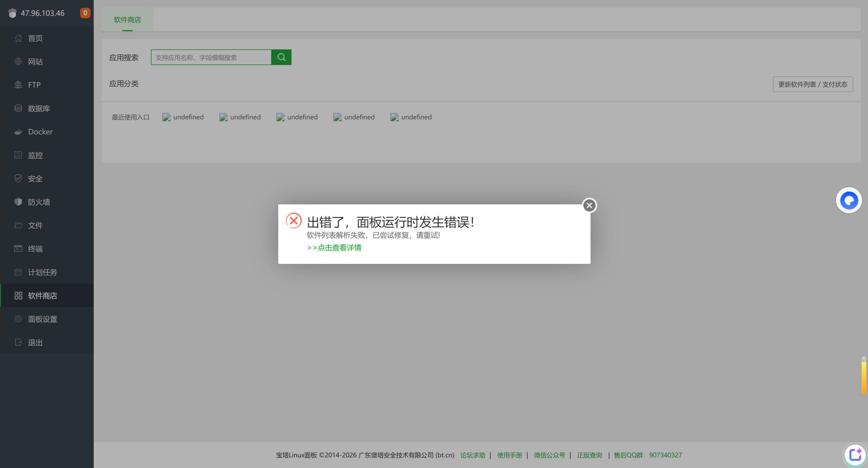Open the 计划任务 scheduled tasks menu

pyautogui.click(x=42, y=272)
